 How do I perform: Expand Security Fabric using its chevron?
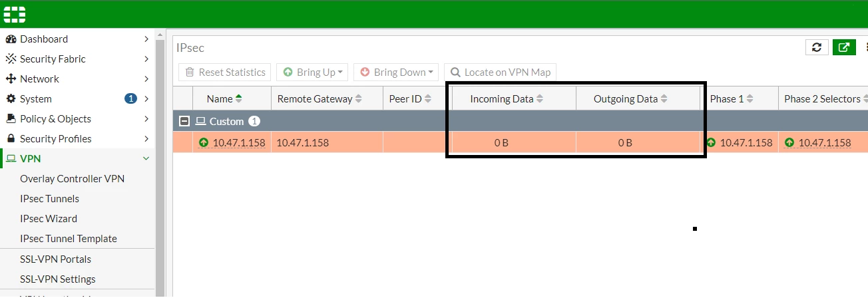[x=146, y=59]
